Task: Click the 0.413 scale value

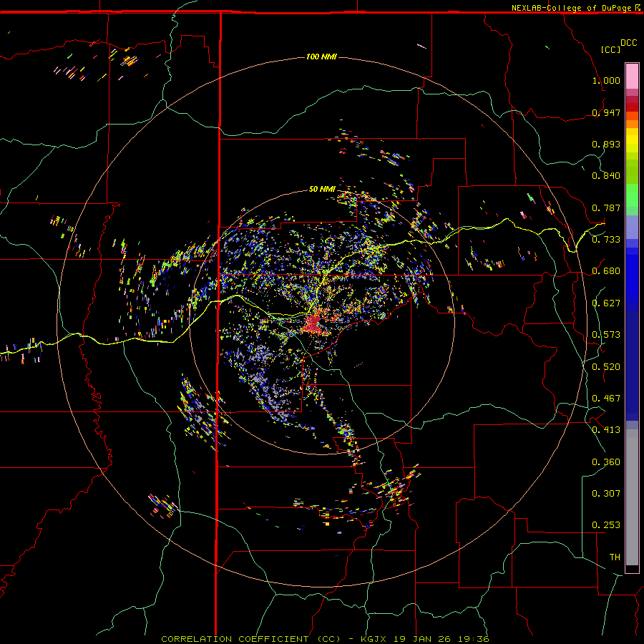Action: 606,430
